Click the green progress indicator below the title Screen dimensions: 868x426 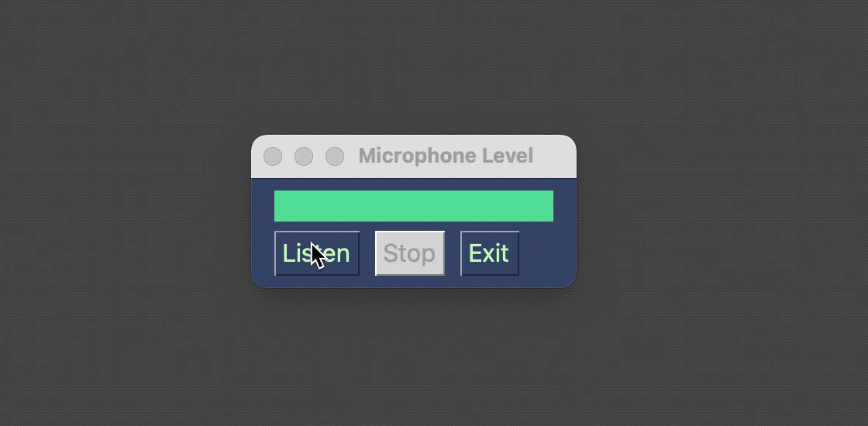[414, 206]
